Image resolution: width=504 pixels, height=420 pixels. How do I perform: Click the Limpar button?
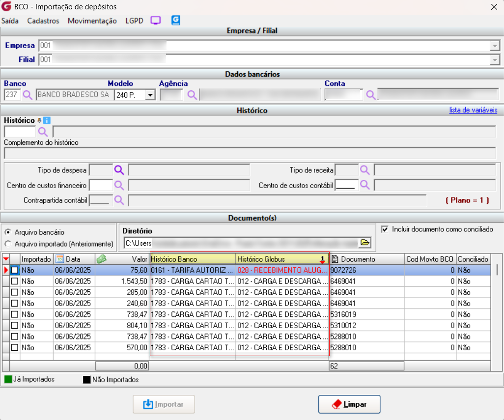point(349,404)
